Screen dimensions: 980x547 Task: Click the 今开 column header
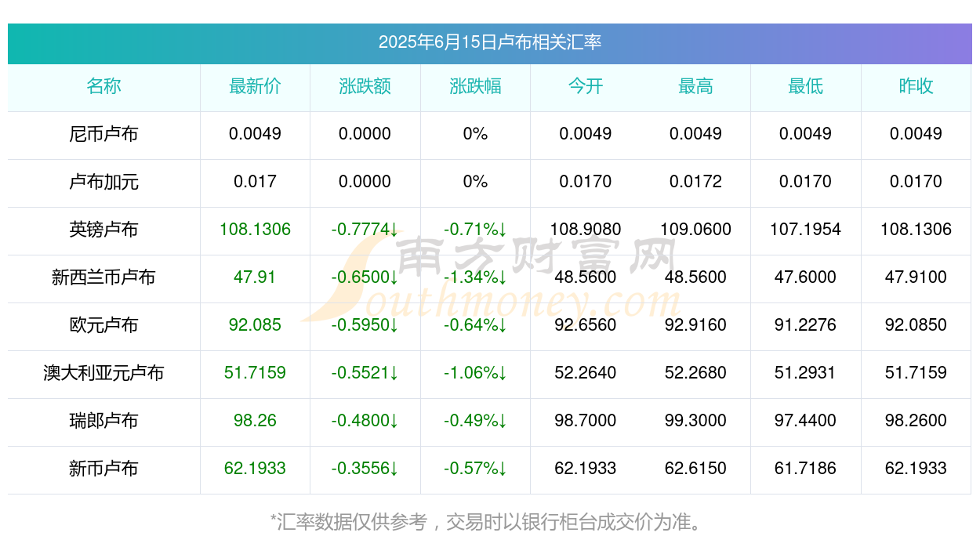[586, 86]
